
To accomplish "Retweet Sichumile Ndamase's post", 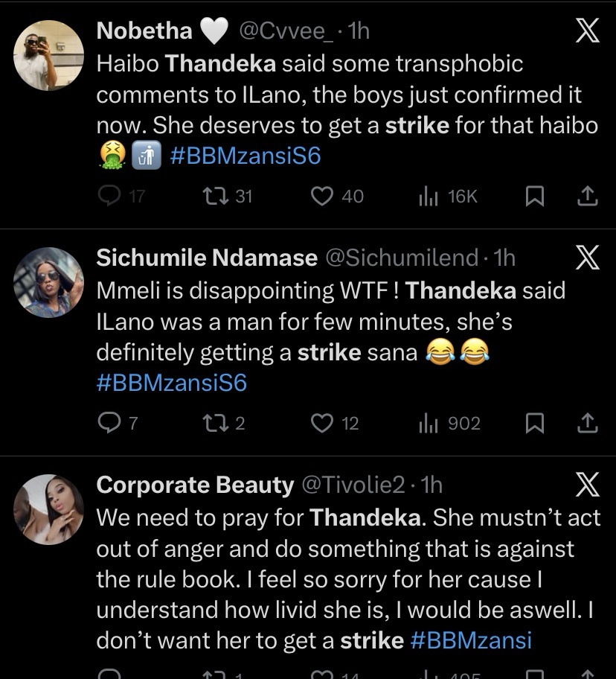I will (215, 424).
